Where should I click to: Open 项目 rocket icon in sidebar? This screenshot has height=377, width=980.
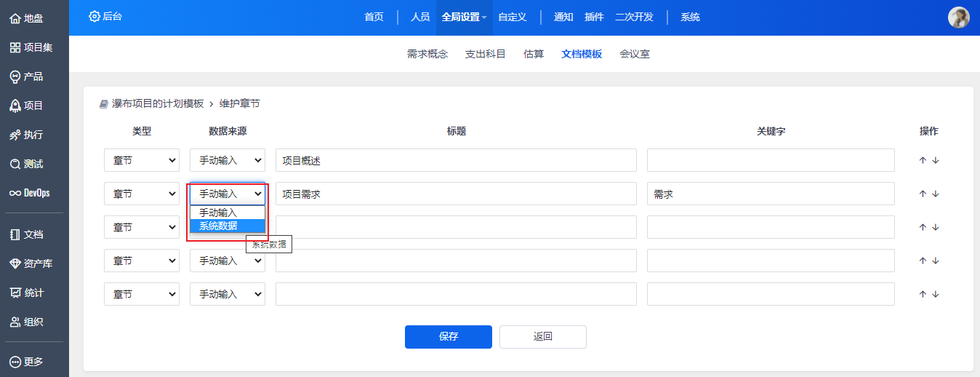[15, 106]
